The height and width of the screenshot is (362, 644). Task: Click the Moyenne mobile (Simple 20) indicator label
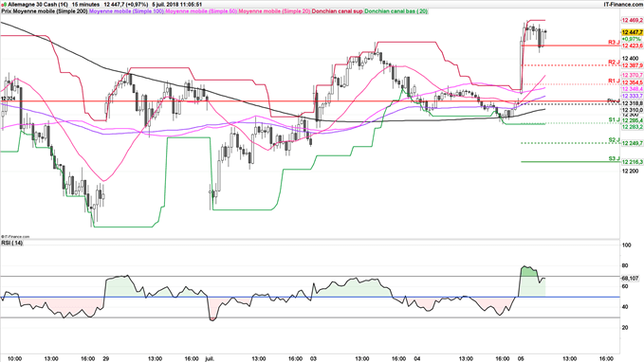click(x=274, y=11)
